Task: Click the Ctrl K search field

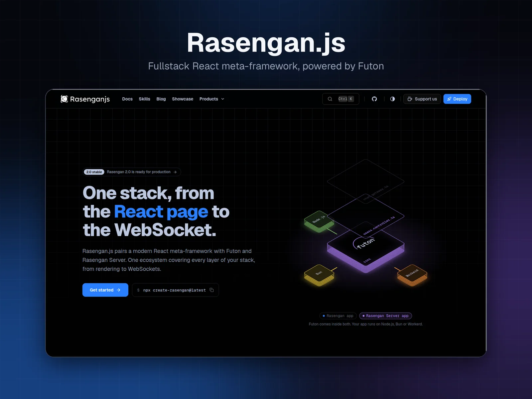Action: [341, 99]
